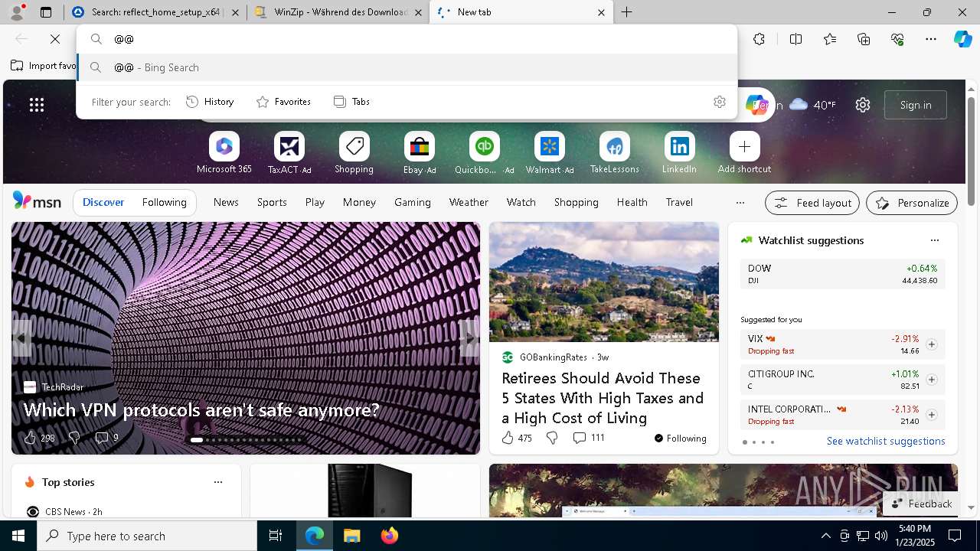Viewport: 980px width, 551px height.
Task: Filter search by Tabs
Action: [x=351, y=102]
